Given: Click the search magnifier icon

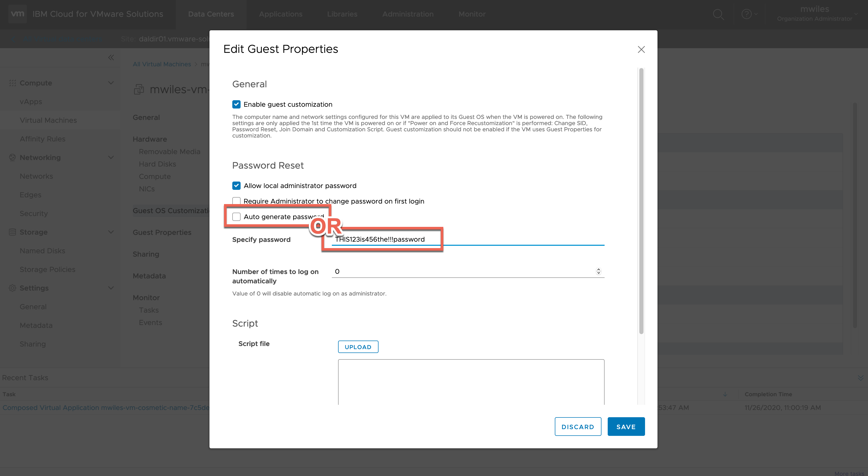Looking at the screenshot, I should pyautogui.click(x=718, y=14).
